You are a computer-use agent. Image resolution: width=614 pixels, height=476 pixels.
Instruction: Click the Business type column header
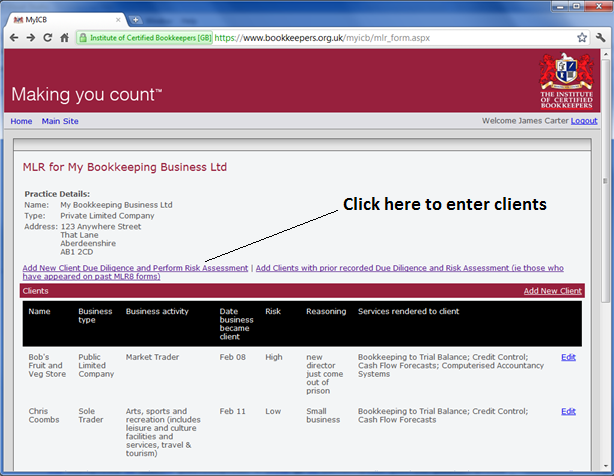pos(95,316)
